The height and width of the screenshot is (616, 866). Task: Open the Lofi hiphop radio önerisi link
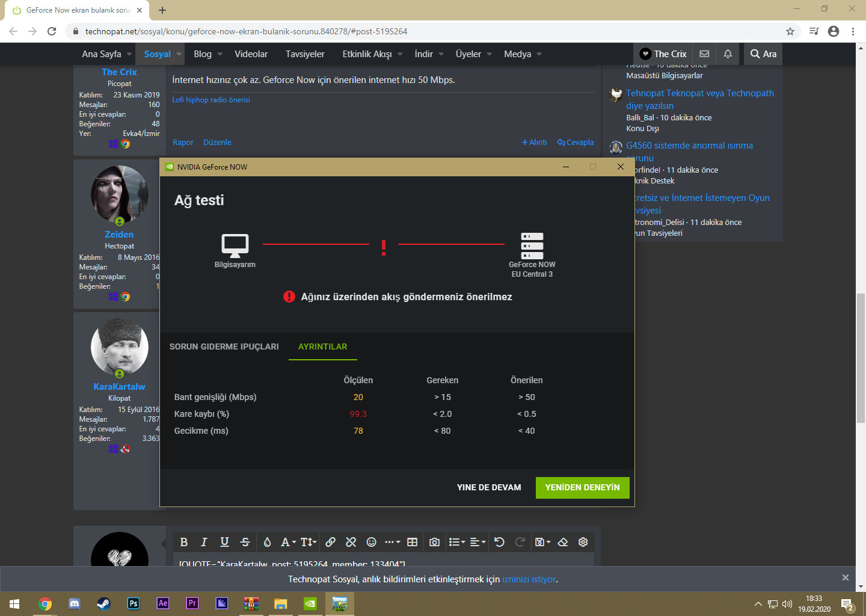tap(211, 100)
